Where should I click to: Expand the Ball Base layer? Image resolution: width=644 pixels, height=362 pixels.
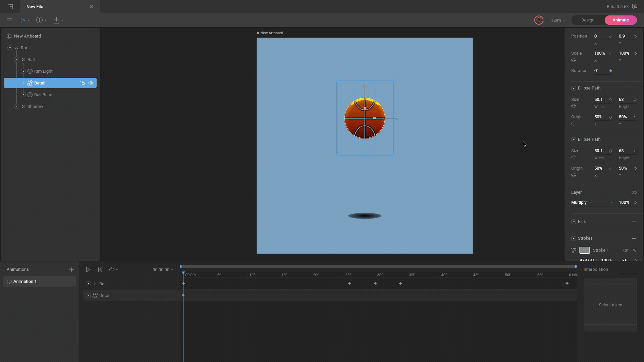click(x=23, y=95)
